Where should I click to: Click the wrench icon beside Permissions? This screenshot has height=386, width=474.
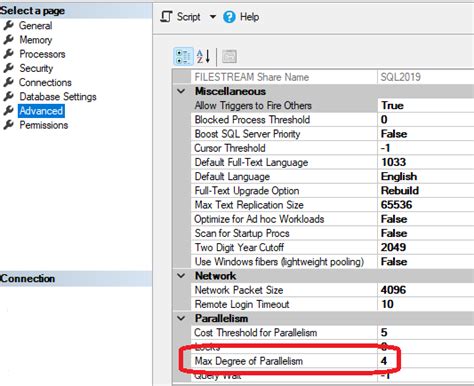pyautogui.click(x=8, y=125)
